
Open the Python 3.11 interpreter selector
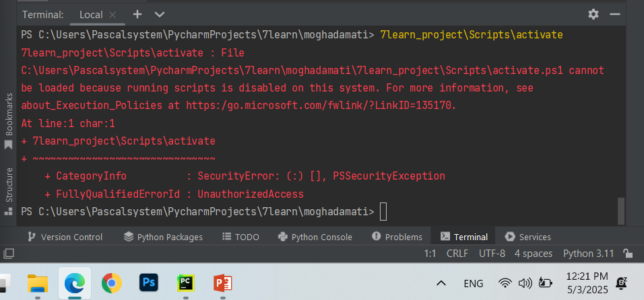pos(589,254)
